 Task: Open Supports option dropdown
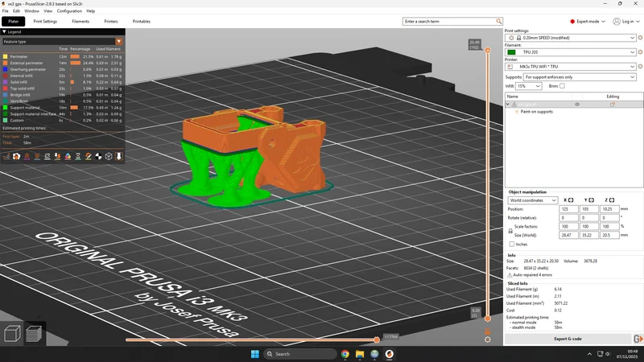579,77
